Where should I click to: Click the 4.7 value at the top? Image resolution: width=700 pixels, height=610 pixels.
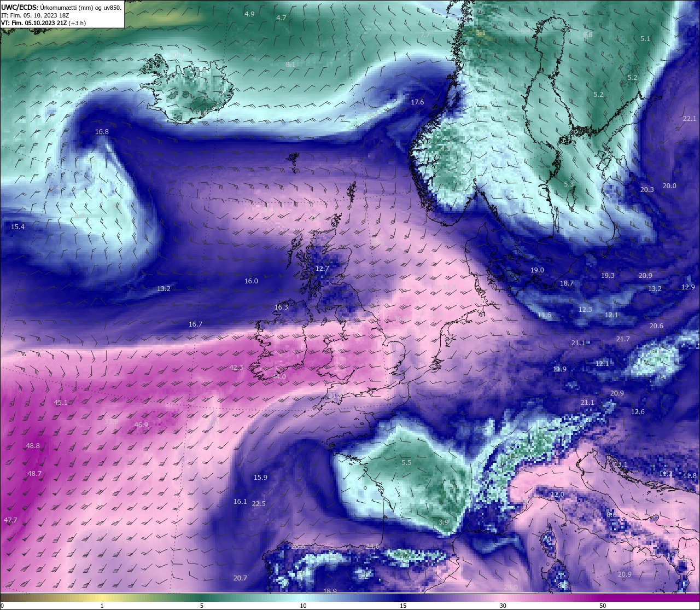tap(281, 18)
